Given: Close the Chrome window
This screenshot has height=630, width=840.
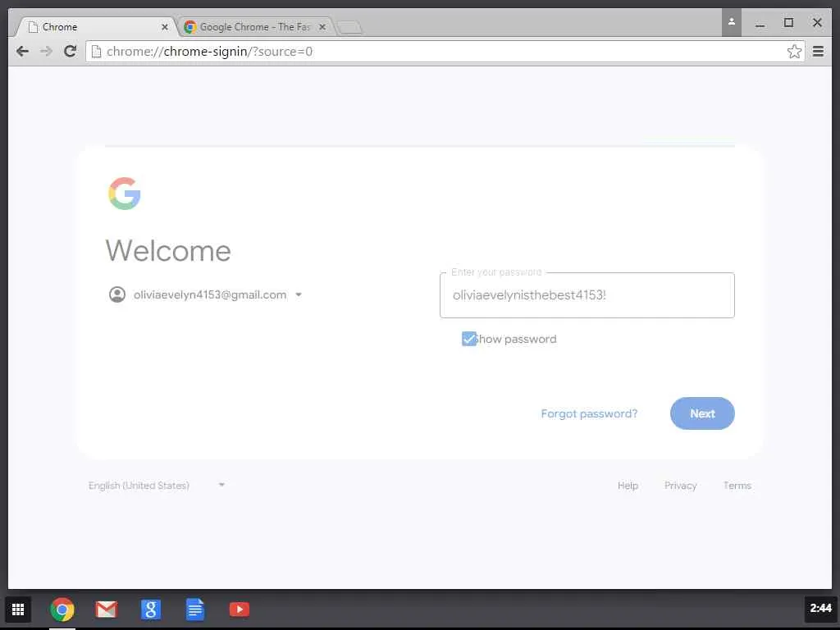Looking at the screenshot, I should click(x=817, y=22).
